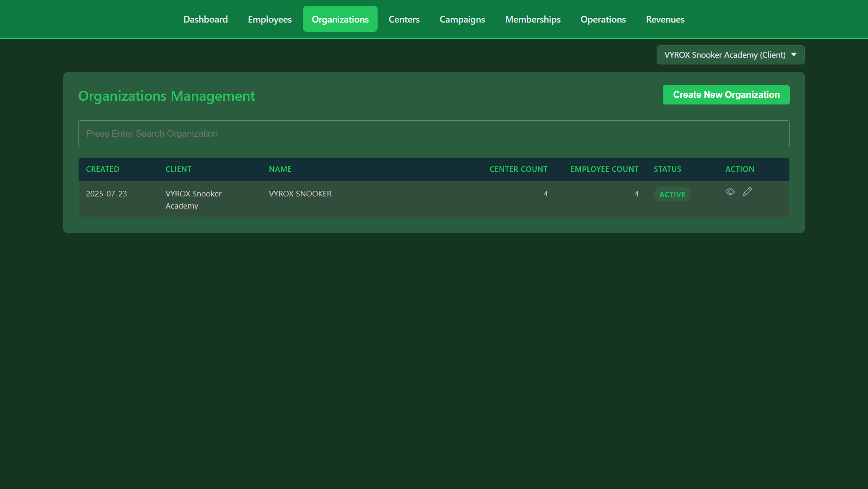Screen dimensions: 868x489
Task: Click the Organizations Management heading
Action: [167, 96]
